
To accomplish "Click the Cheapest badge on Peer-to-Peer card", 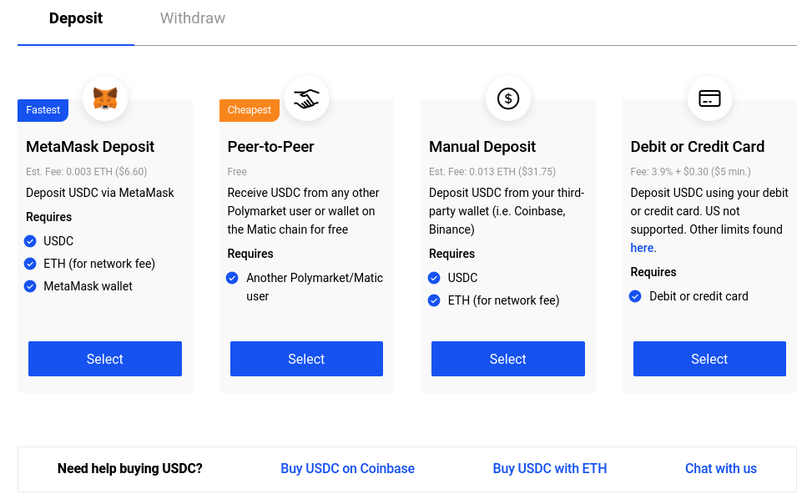I will click(x=249, y=110).
